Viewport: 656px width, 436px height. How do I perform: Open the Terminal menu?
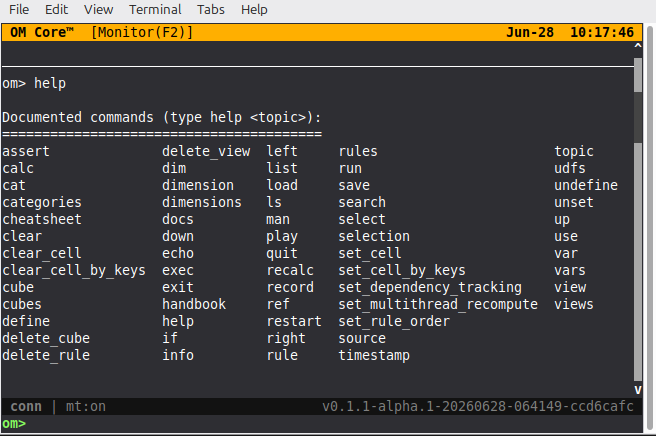pos(155,9)
